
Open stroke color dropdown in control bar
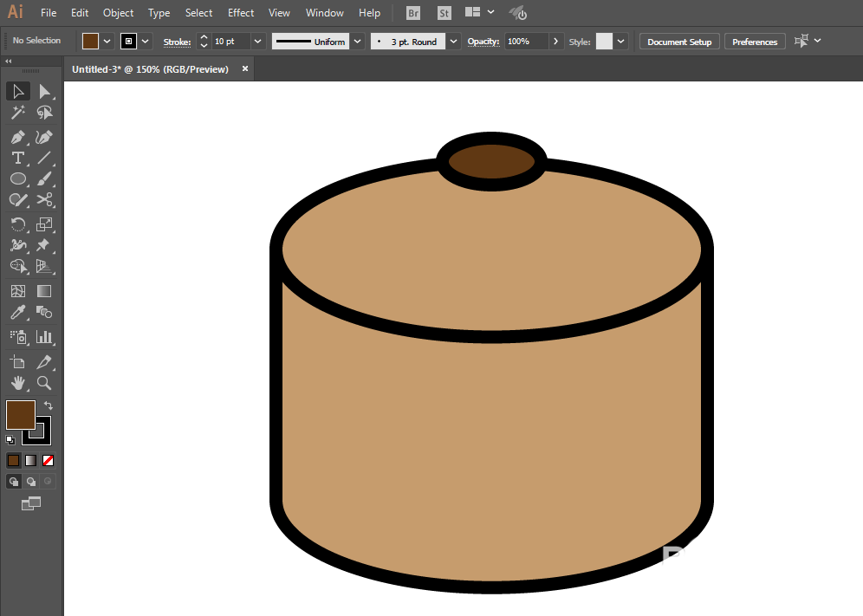pyautogui.click(x=146, y=42)
